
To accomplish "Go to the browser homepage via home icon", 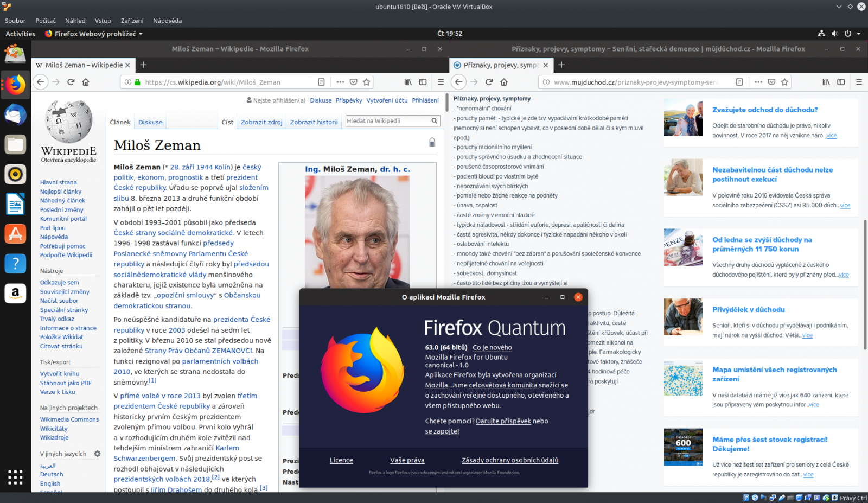I will (x=86, y=82).
